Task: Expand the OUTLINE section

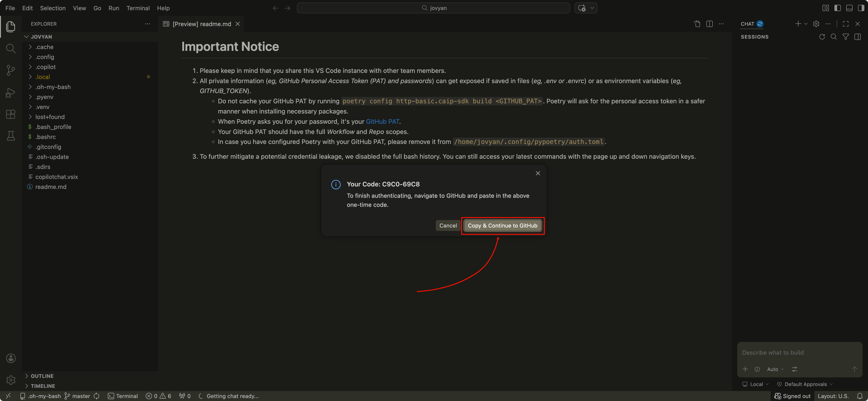Action: coord(90,376)
